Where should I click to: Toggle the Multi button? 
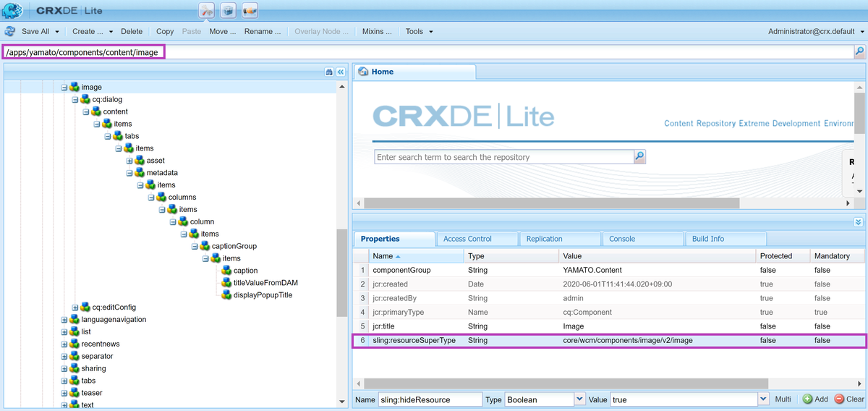tap(783, 399)
